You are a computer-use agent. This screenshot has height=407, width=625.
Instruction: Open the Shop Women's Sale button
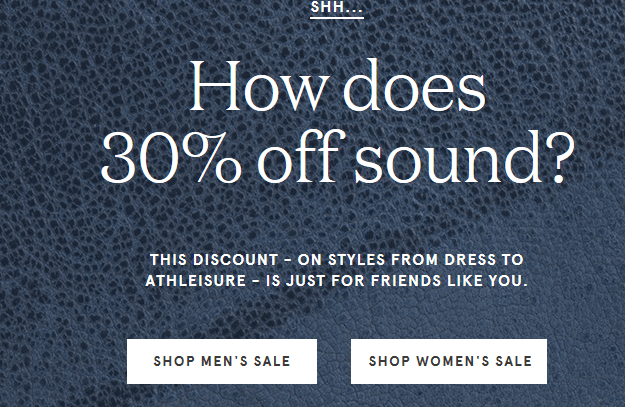pyautogui.click(x=449, y=362)
